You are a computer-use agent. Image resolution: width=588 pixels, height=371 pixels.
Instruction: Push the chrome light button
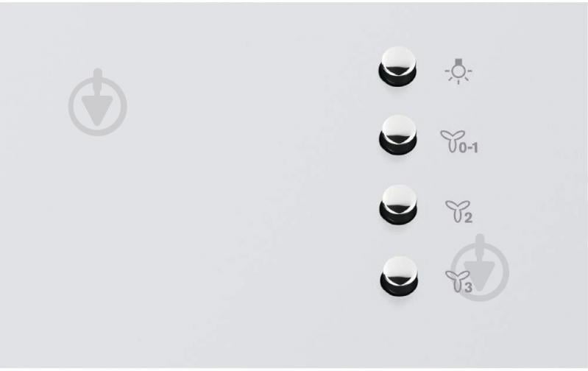coord(397,65)
